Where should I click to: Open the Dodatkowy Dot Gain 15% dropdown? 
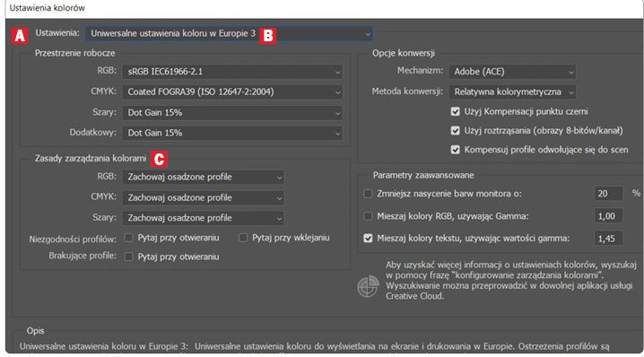(x=232, y=133)
